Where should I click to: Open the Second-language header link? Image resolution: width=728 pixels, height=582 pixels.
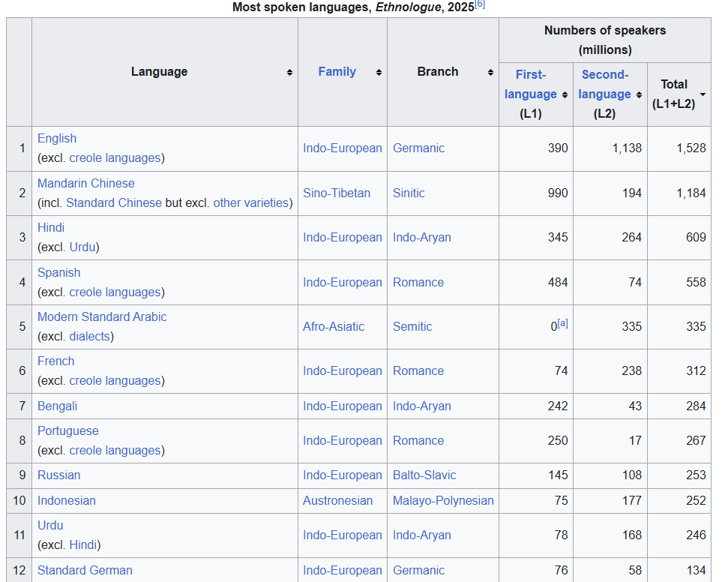pyautogui.click(x=604, y=85)
